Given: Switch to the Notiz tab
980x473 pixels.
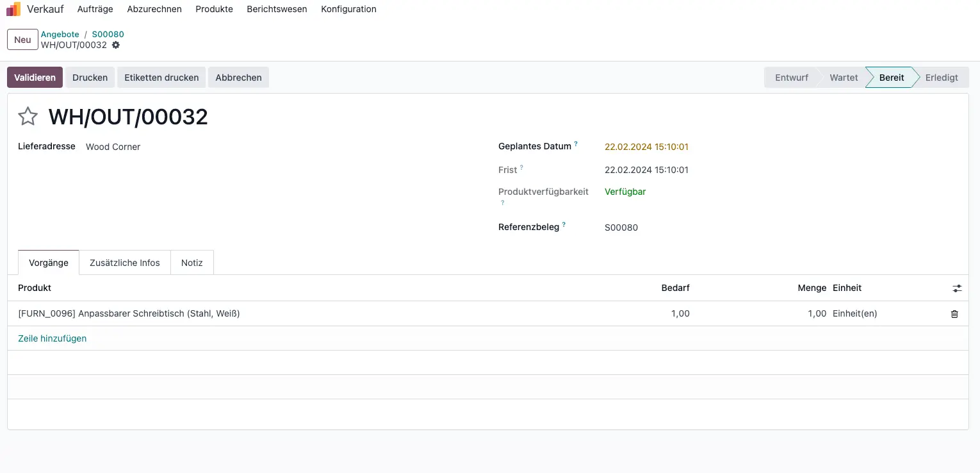Looking at the screenshot, I should pyautogui.click(x=192, y=263).
